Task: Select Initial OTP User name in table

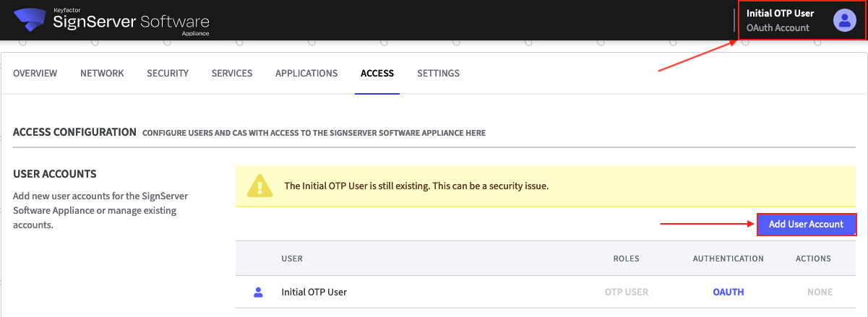Action: (x=314, y=292)
